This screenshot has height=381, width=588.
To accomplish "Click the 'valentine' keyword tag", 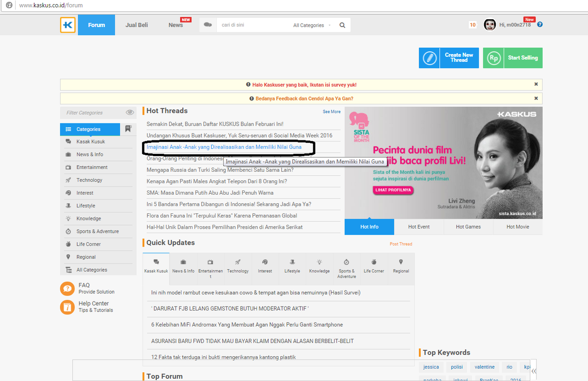I will coord(485,367).
